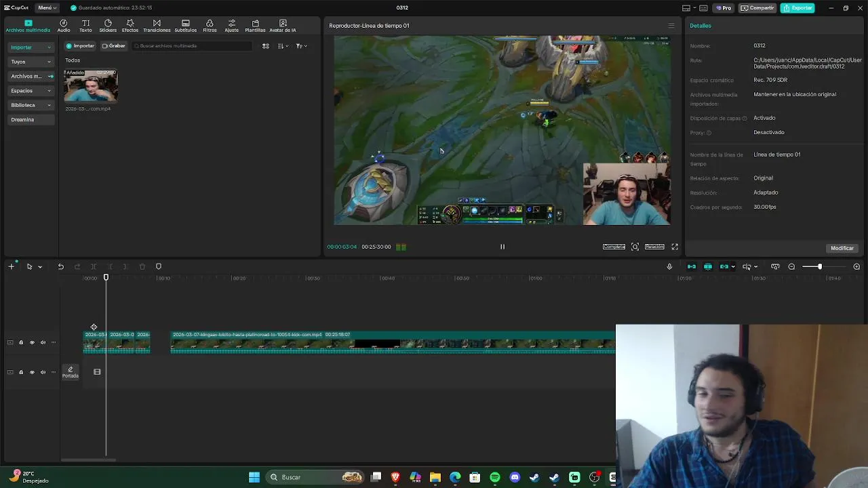Expand the Archivos m... sidebar section

click(x=31, y=76)
